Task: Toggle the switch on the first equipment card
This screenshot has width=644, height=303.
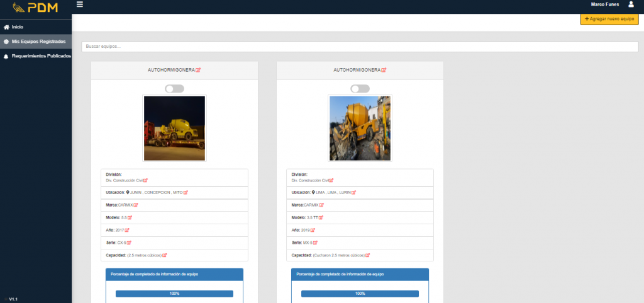Action: [175, 89]
